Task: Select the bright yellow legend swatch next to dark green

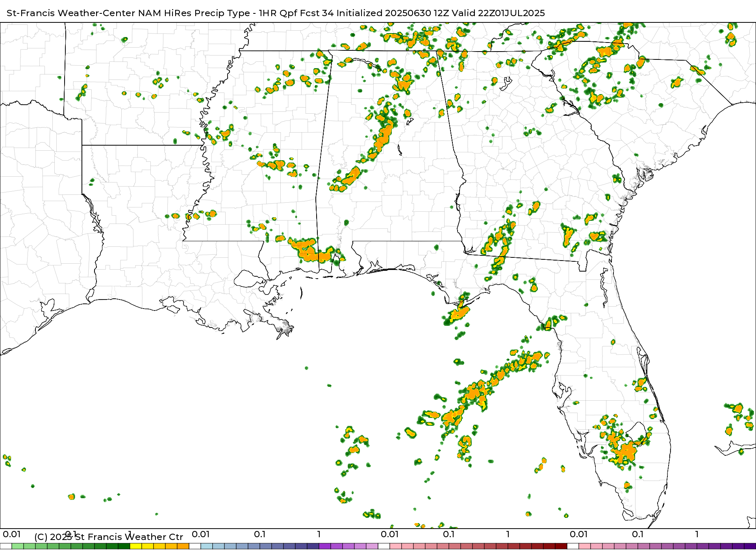Action: 136,546
